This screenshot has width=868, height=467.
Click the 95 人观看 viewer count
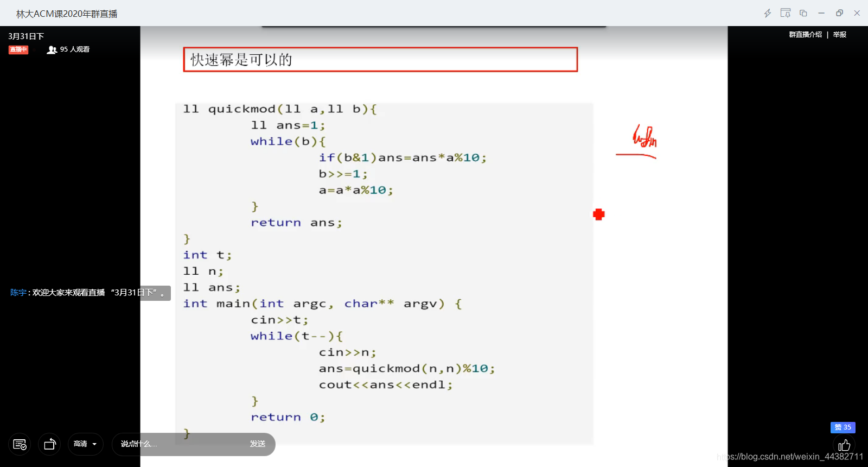pos(75,49)
